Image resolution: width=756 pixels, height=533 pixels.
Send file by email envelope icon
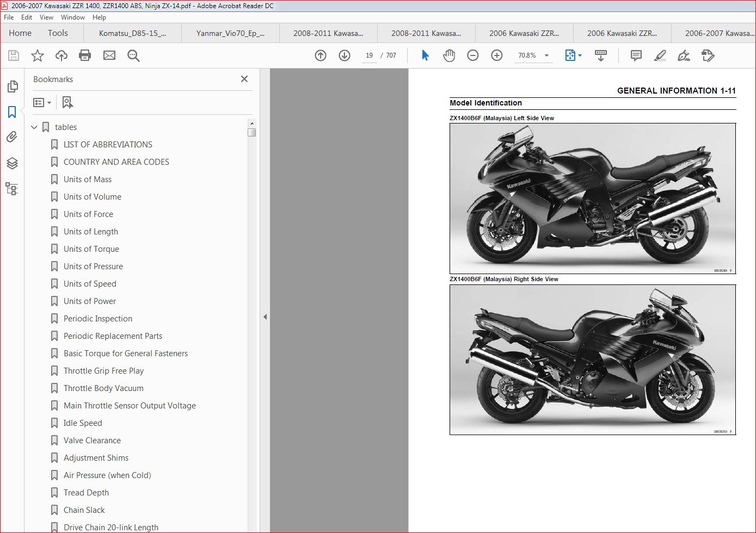point(109,55)
